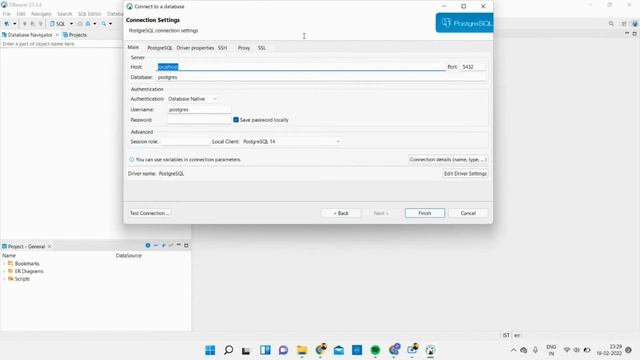
Task: Click the object name filter field
Action: coord(61,44)
